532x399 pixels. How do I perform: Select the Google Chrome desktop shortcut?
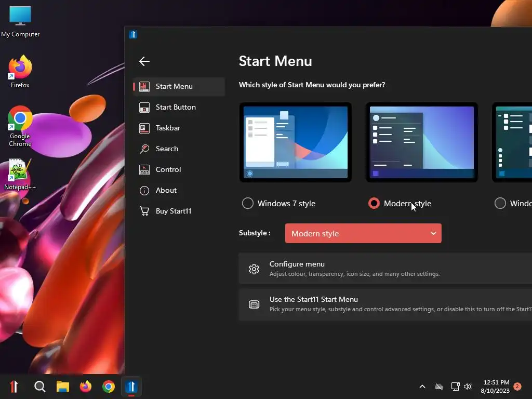click(x=20, y=126)
